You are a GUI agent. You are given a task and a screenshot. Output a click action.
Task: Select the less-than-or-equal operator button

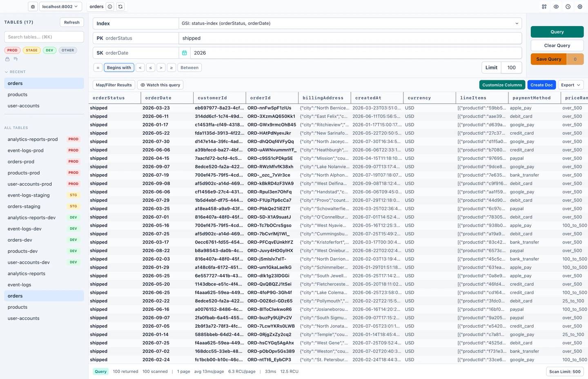click(x=151, y=68)
